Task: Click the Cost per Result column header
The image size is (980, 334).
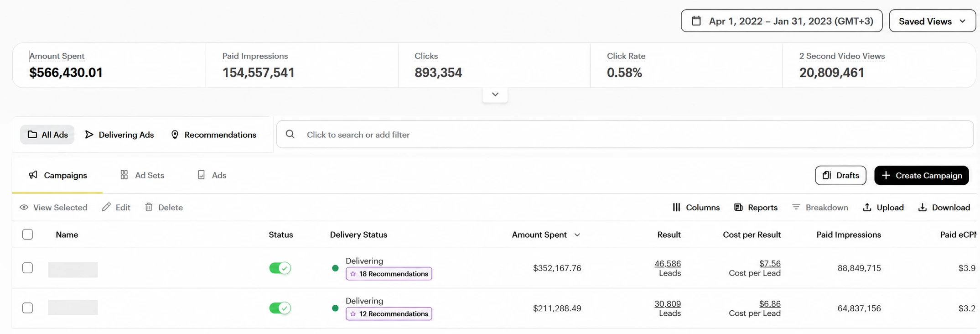Action: click(752, 235)
